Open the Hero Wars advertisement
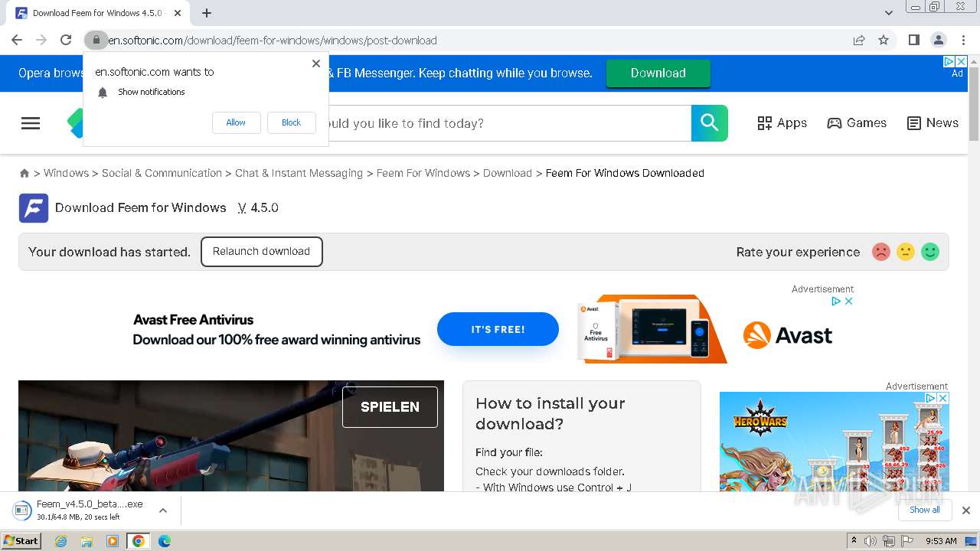Image resolution: width=980 pixels, height=551 pixels. (834, 442)
